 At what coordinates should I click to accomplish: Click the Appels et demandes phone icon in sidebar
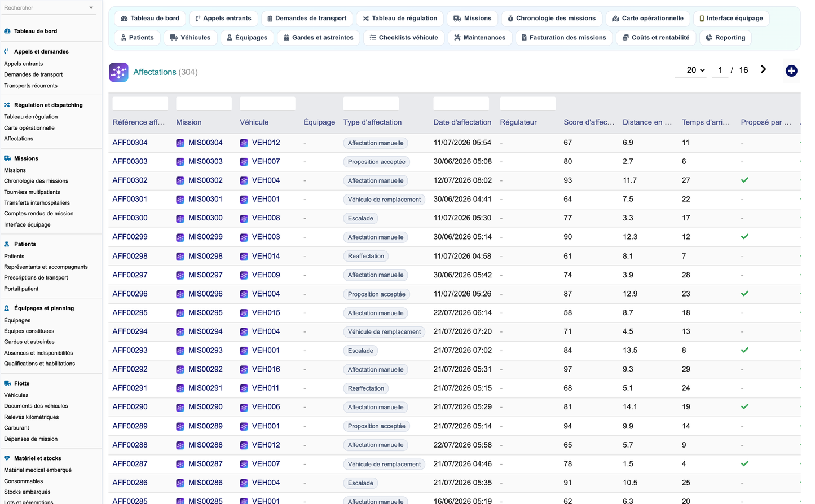click(x=7, y=51)
